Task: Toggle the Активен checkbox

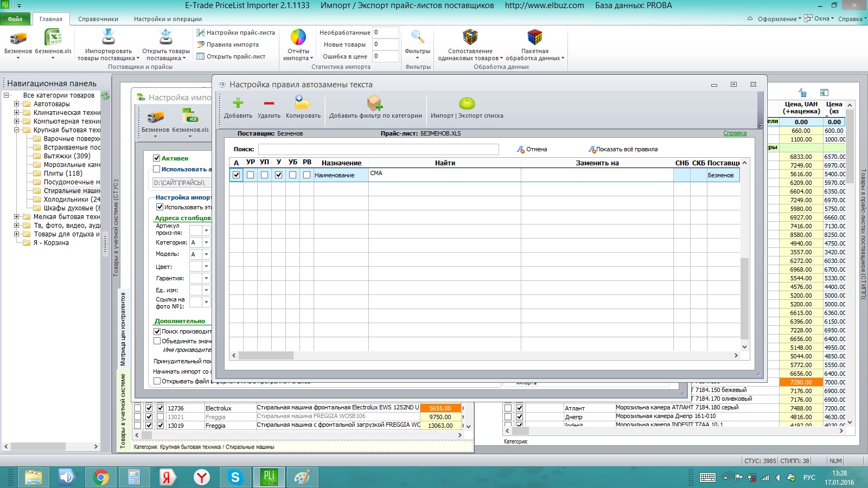Action: tap(157, 158)
